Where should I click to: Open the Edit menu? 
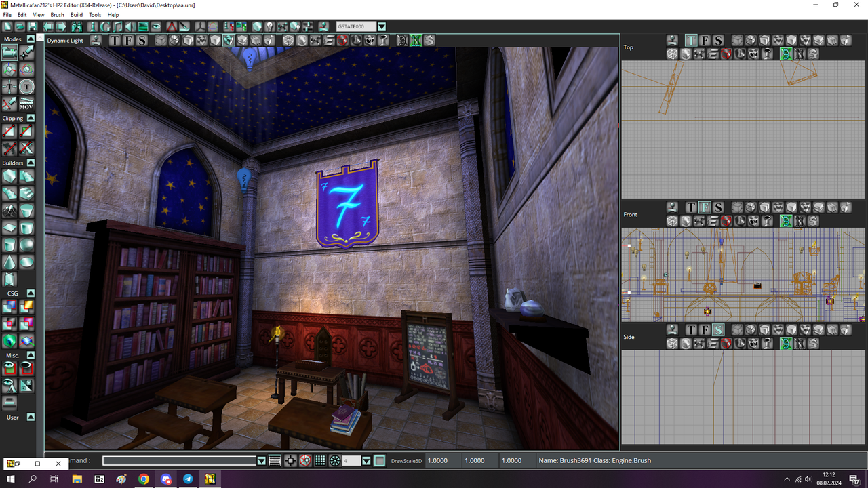tap(22, 14)
